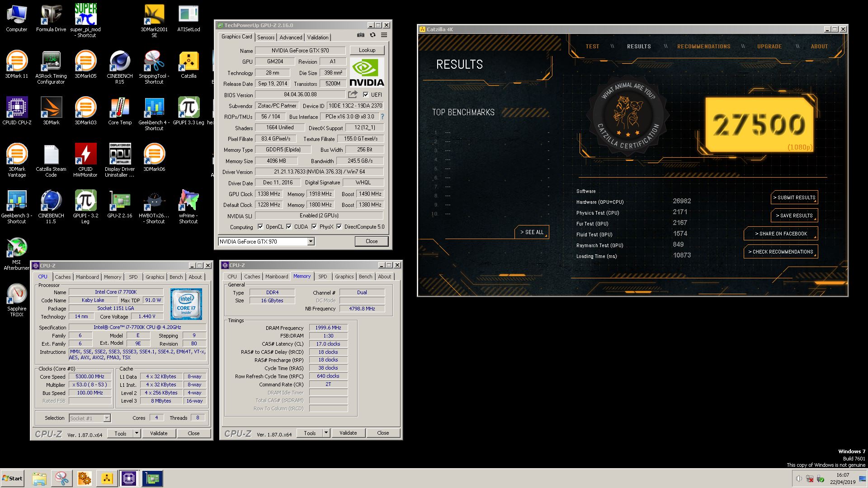This screenshot has height=488, width=868.
Task: Open Tools dropdown arrow in CPU-Z Memory window
Action: point(325,433)
